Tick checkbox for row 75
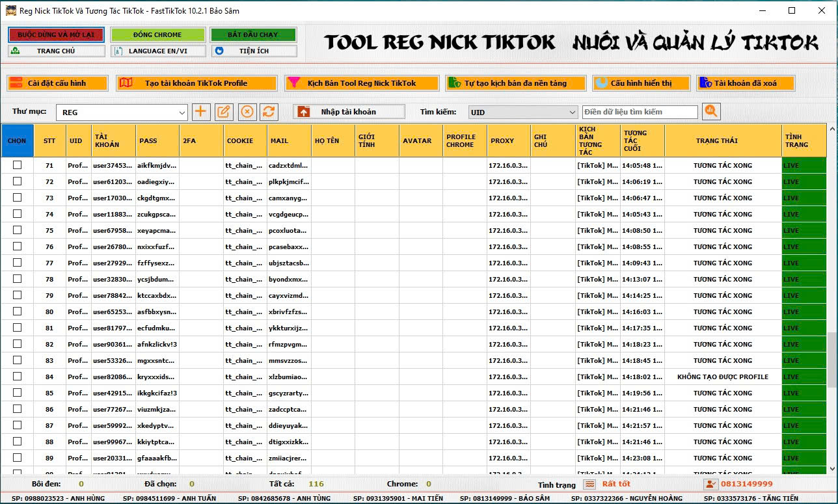The width and height of the screenshot is (838, 504). point(17,230)
